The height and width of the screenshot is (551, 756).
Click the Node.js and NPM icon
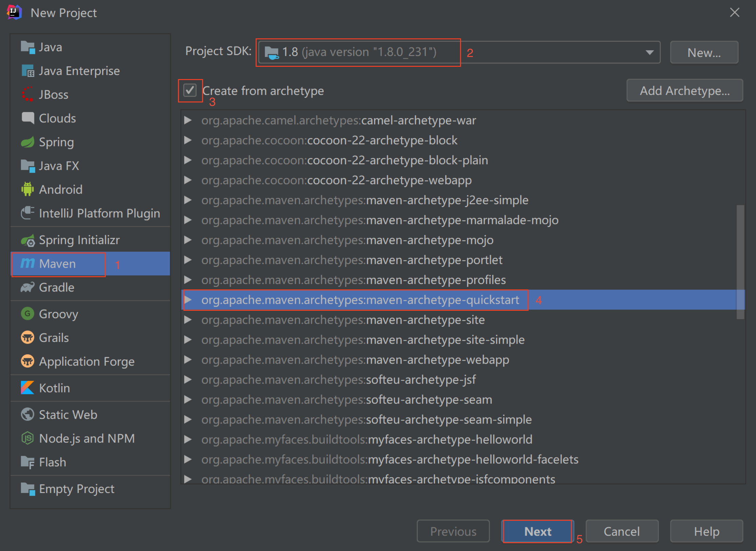pyautogui.click(x=27, y=438)
